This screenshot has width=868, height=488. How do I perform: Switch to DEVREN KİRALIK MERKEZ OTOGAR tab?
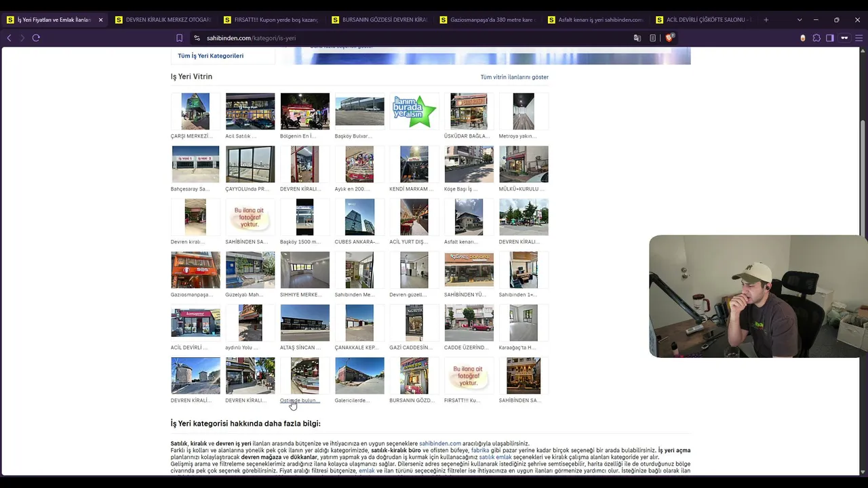[x=163, y=20]
